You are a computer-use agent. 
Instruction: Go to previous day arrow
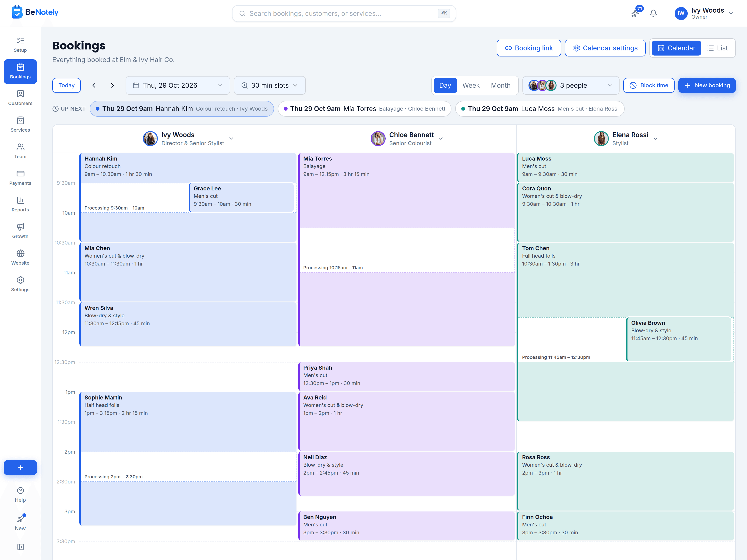pos(94,85)
